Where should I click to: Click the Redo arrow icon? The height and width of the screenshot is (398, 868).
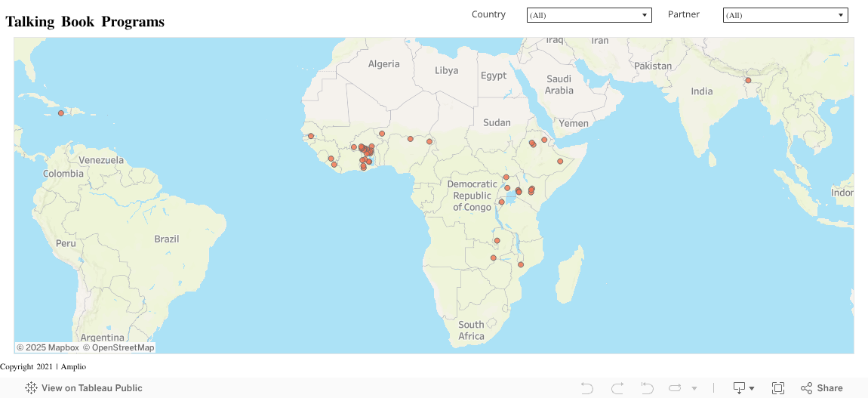click(x=617, y=388)
